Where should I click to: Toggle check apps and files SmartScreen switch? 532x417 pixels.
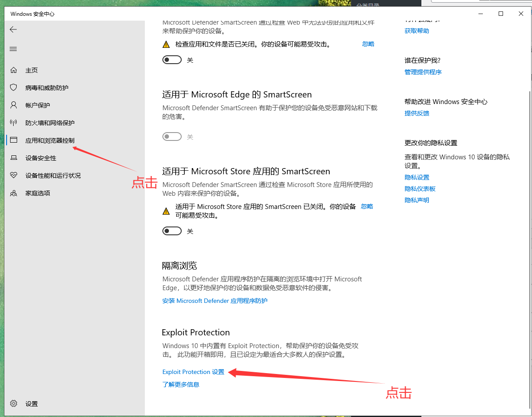pyautogui.click(x=172, y=60)
